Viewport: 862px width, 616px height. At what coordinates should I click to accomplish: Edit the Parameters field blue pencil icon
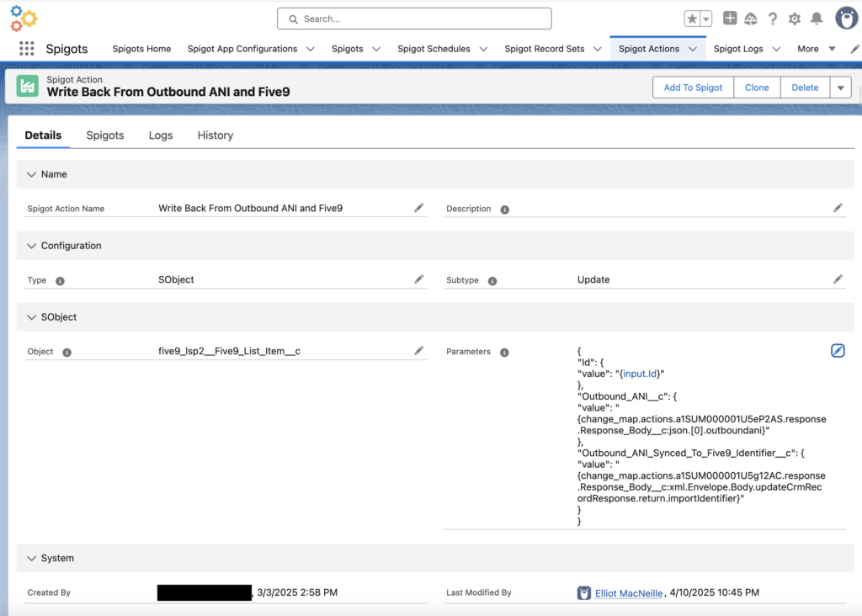[x=838, y=351]
